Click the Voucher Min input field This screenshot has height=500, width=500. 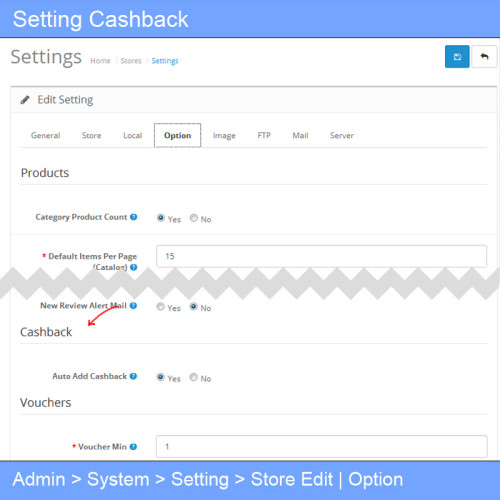(x=322, y=446)
